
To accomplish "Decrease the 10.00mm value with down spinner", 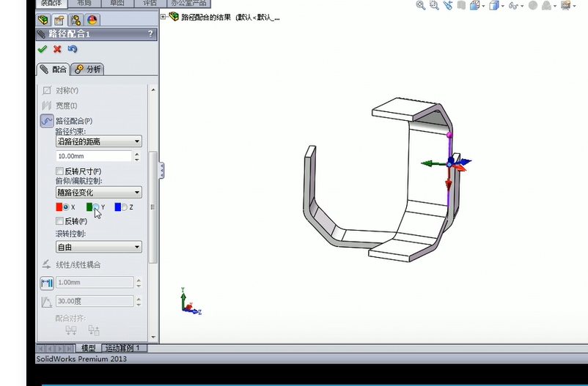I will click(137, 159).
